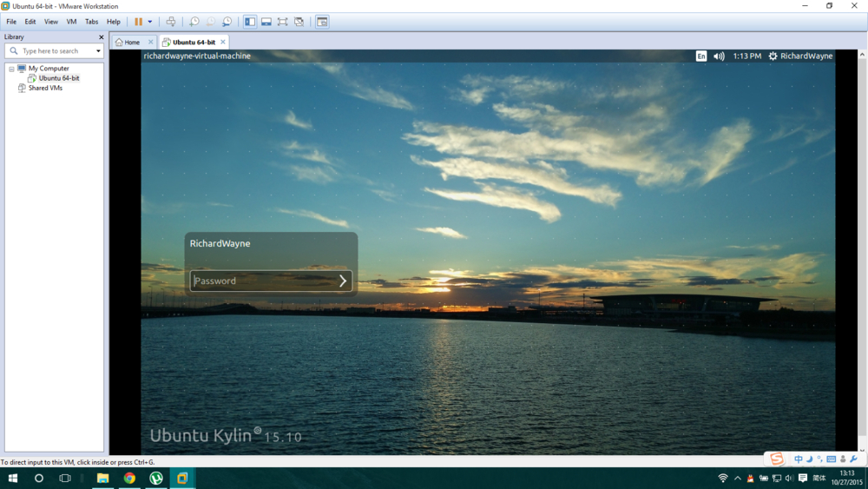
Task: Click the Send Ctrl+Alt+Del toolbar icon
Action: [x=171, y=22]
